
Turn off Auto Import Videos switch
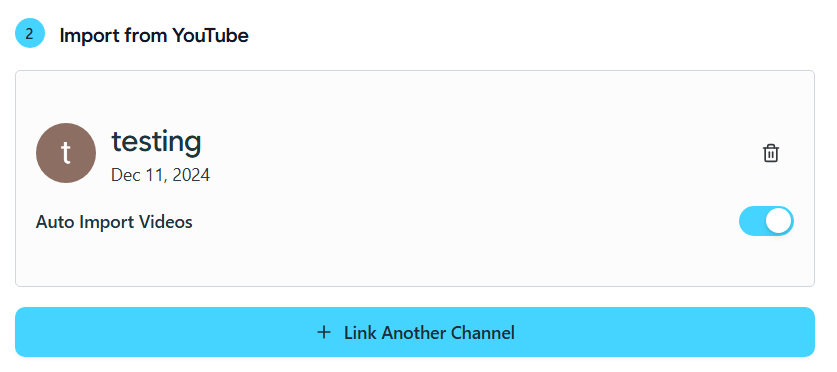[x=766, y=221]
